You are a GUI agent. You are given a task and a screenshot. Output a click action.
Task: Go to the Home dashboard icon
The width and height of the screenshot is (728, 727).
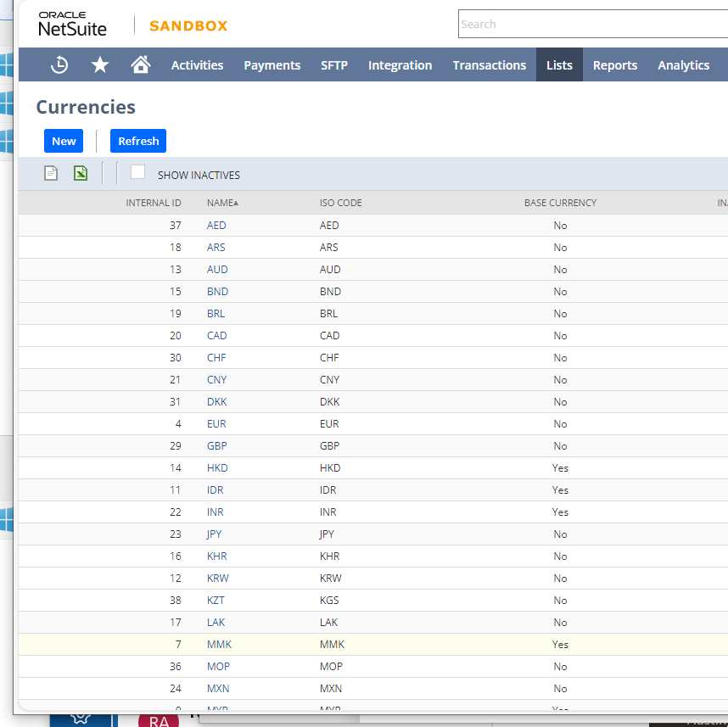point(141,64)
